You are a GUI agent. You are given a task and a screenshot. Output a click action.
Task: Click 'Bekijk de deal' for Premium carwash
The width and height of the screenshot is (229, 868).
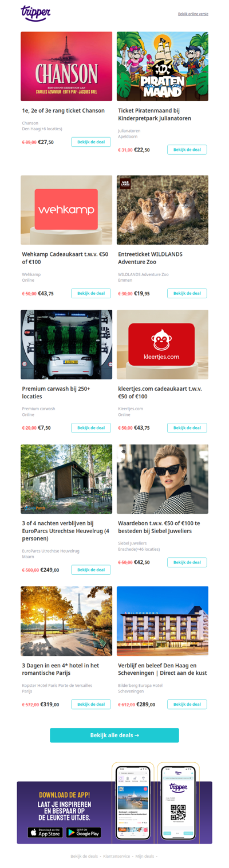click(91, 427)
